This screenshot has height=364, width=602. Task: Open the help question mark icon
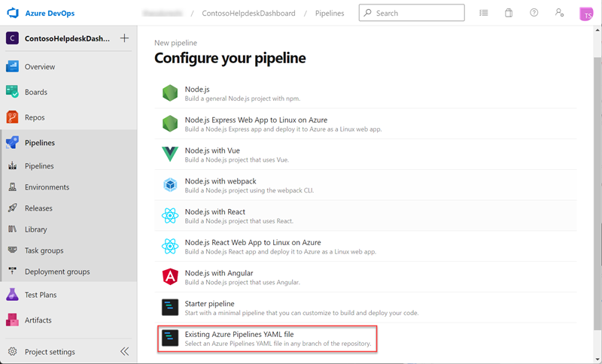click(534, 13)
